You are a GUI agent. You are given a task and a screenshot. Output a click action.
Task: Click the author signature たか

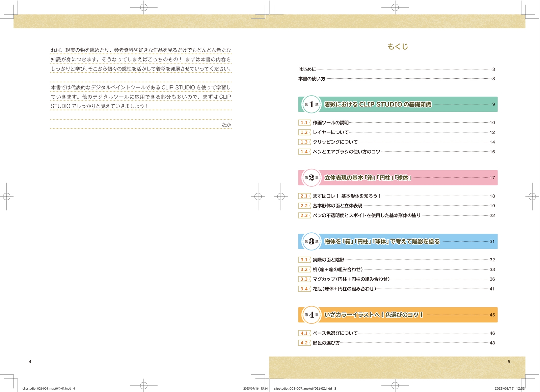[x=226, y=125]
